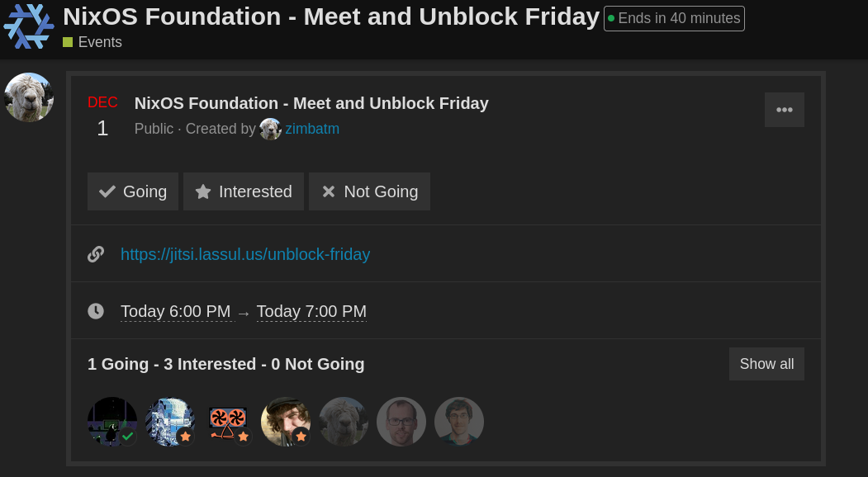Open second attendee avatar with blue pattern
Viewport: 868px width, 477px height.
pos(170,422)
